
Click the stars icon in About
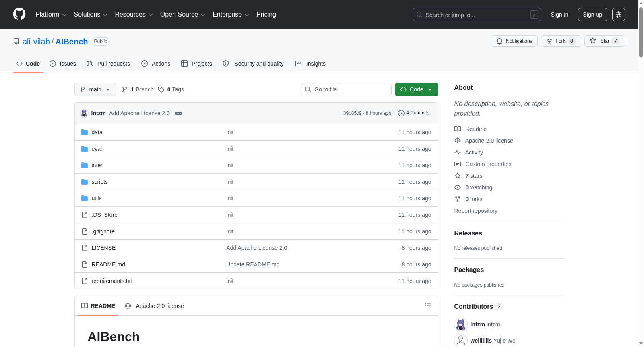coord(458,176)
